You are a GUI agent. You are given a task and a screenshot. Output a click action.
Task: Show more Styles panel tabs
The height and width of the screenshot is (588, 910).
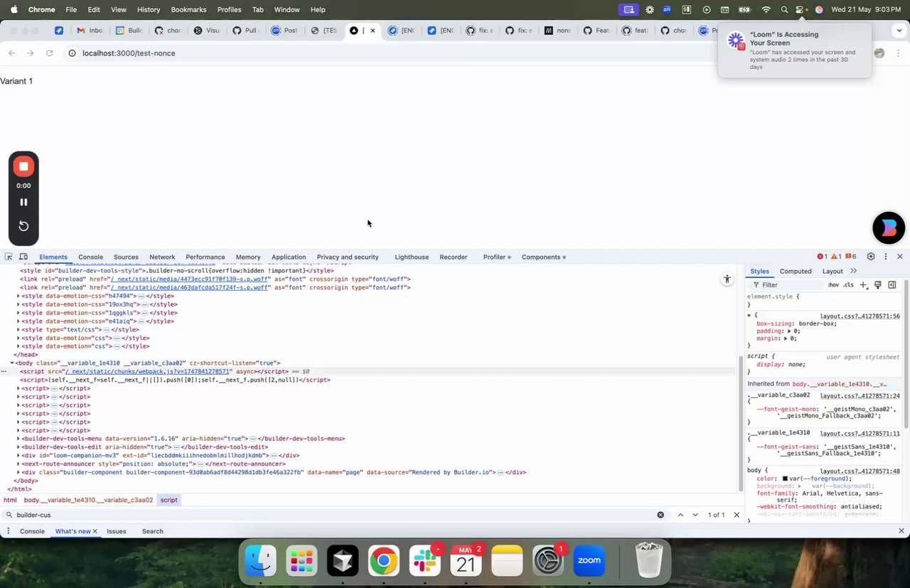[854, 271]
